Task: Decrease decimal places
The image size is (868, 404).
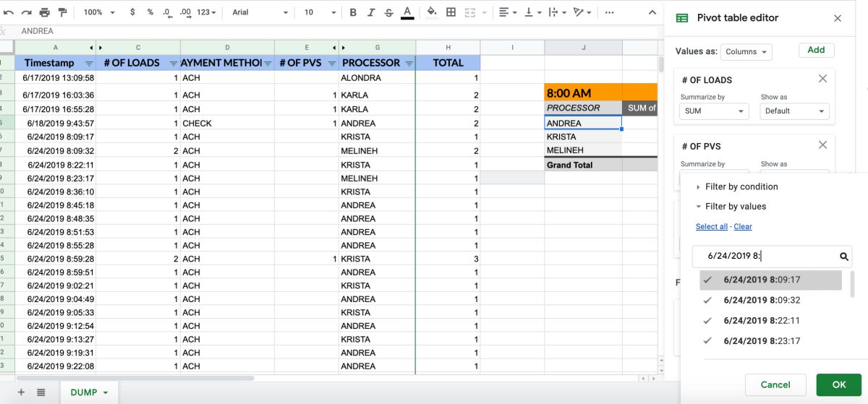Action: 167,12
